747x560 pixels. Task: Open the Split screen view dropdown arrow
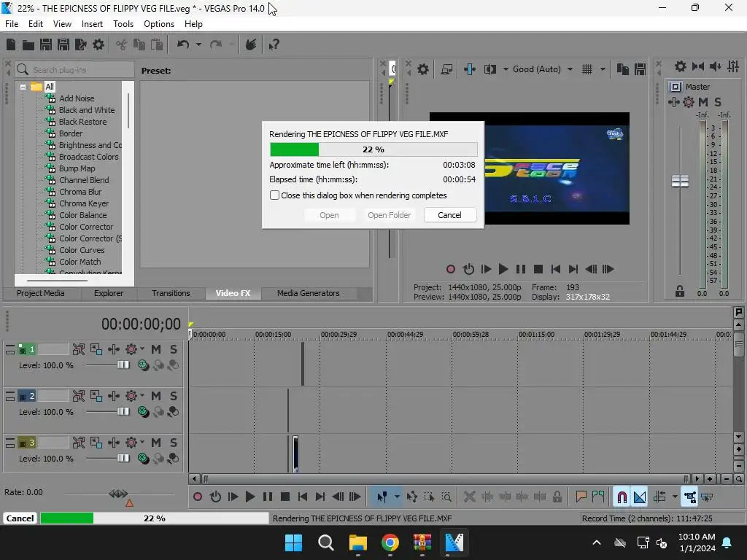click(506, 69)
